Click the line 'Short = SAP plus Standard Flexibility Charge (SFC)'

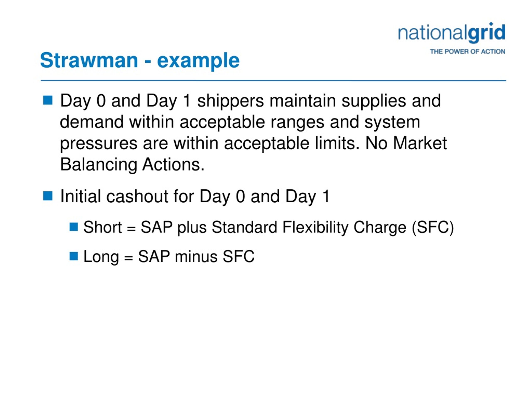click(269, 227)
